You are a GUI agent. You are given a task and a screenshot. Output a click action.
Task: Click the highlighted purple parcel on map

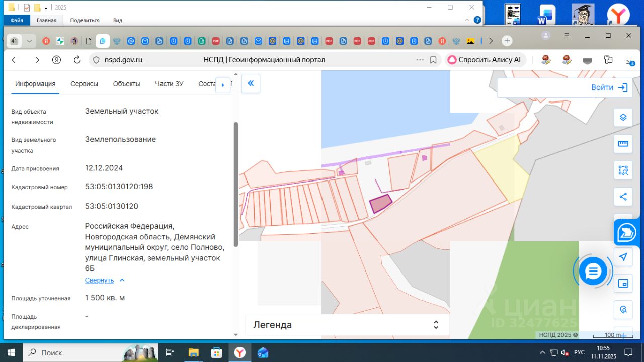381,204
